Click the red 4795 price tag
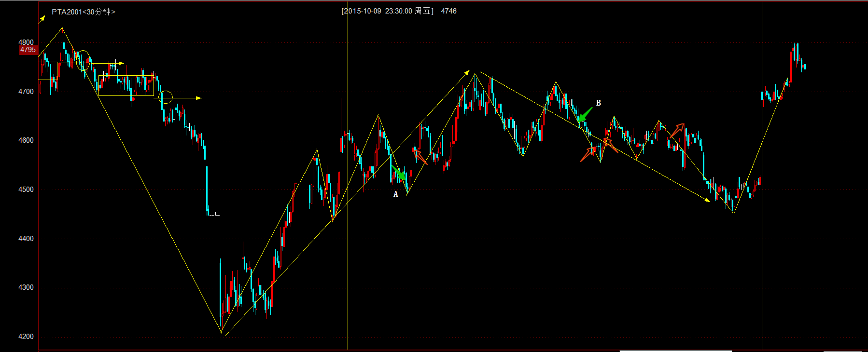868x352 pixels. tap(28, 50)
